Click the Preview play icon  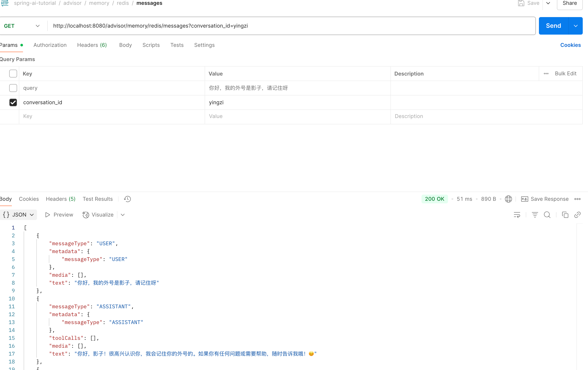(x=47, y=215)
